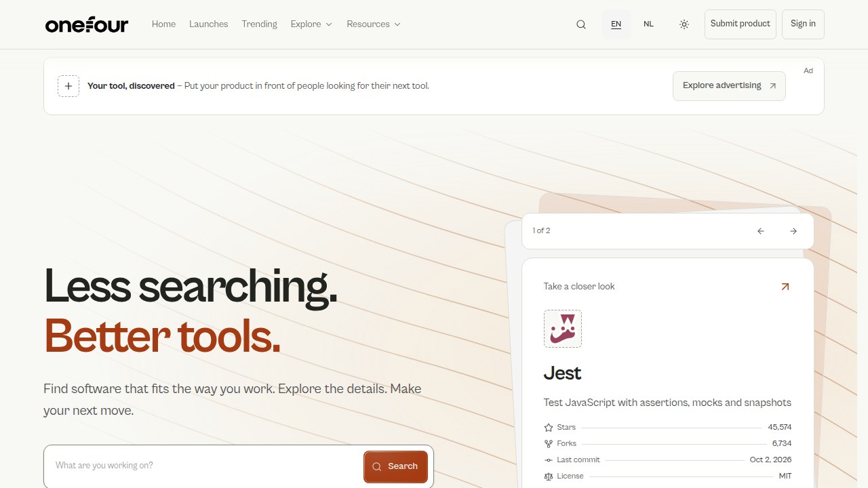Image resolution: width=868 pixels, height=488 pixels.
Task: Click the Stars star icon
Action: click(x=549, y=428)
